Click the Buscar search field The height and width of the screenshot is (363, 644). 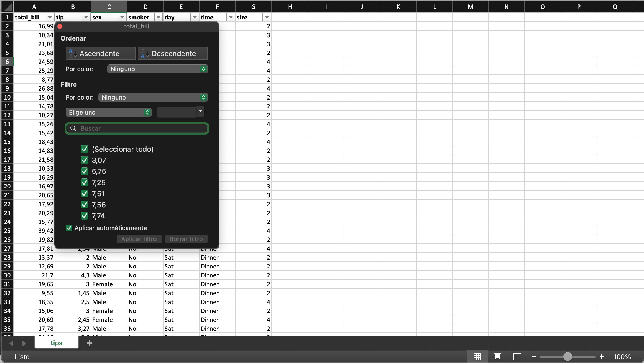point(137,128)
